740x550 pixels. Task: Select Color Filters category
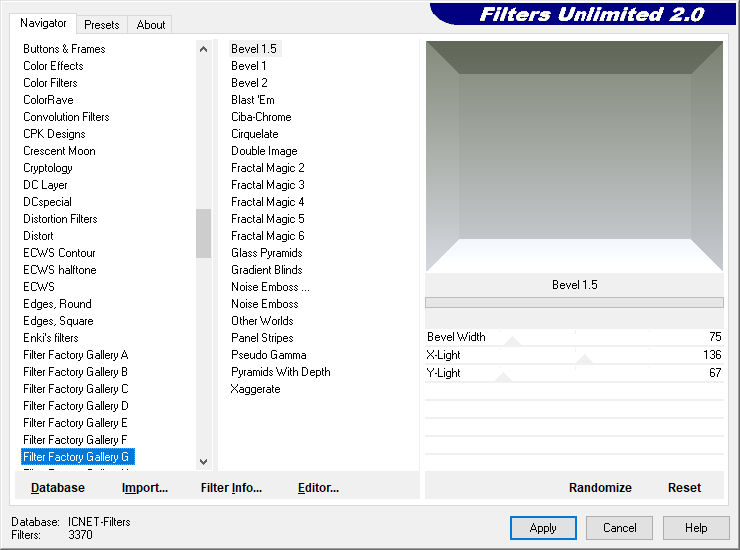coord(50,83)
